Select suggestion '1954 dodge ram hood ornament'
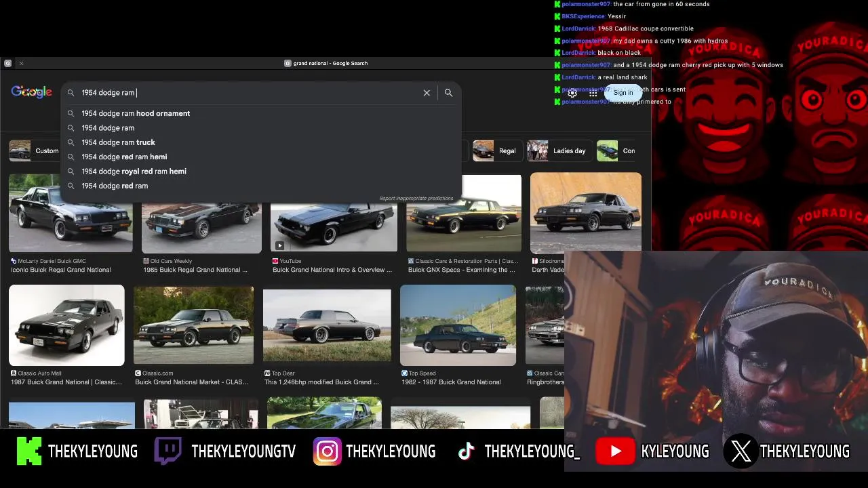 [x=136, y=113]
